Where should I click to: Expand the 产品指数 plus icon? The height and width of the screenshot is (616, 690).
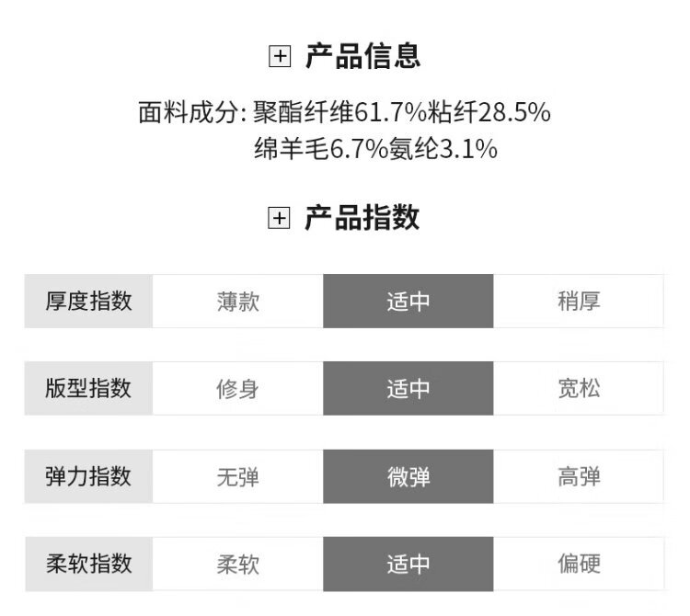tap(279, 219)
